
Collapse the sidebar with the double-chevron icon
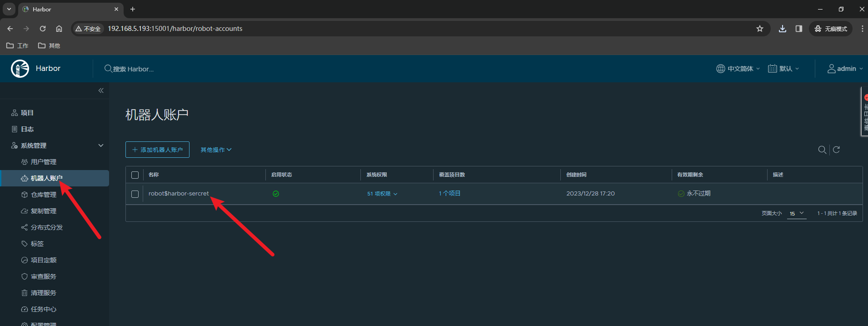click(x=101, y=90)
